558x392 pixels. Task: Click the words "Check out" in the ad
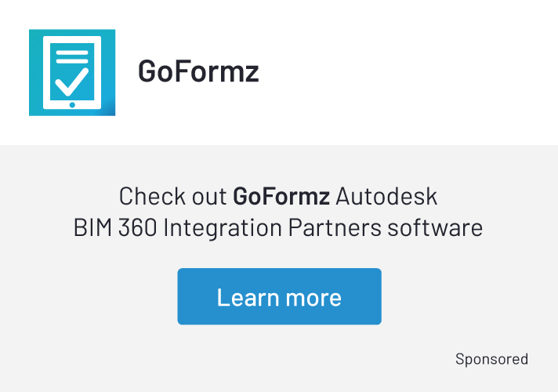[x=173, y=195]
